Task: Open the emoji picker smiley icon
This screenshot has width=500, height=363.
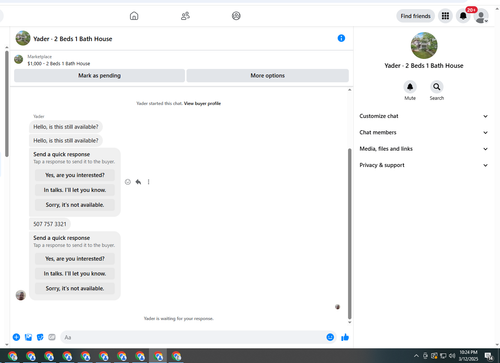Action: (330, 337)
